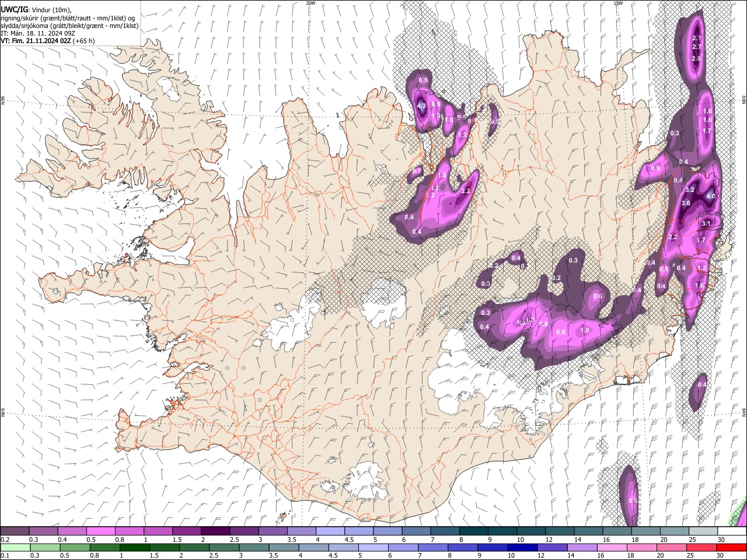Viewport: 747px width, 560px height.
Task: Click the 12–14 mm snow legend swatch
Action: coord(559,531)
